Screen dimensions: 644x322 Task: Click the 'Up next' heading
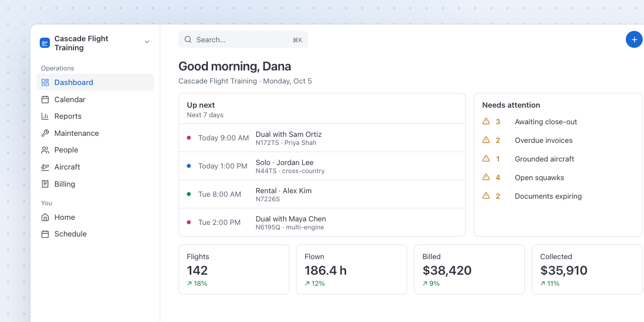pos(201,105)
